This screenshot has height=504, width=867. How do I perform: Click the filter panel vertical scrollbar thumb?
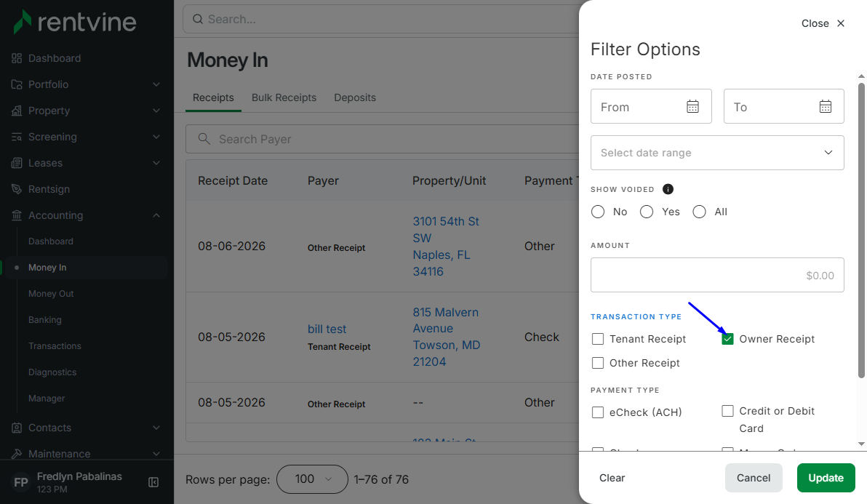[x=861, y=231]
